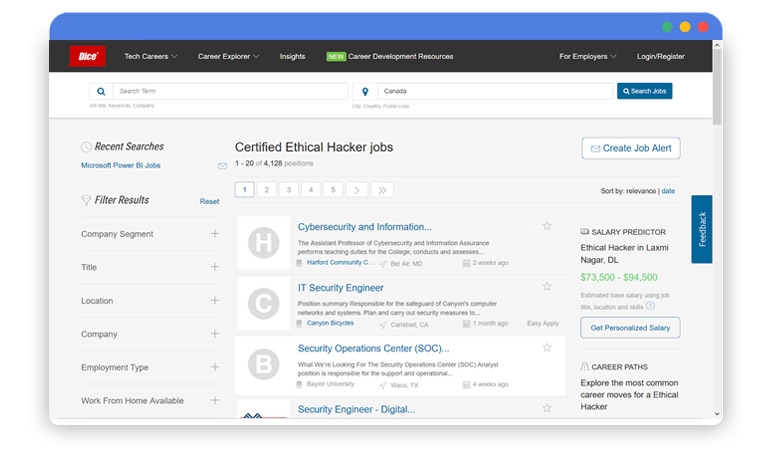Click the salary info question mark icon
The image size is (762, 450).
pyautogui.click(x=650, y=306)
